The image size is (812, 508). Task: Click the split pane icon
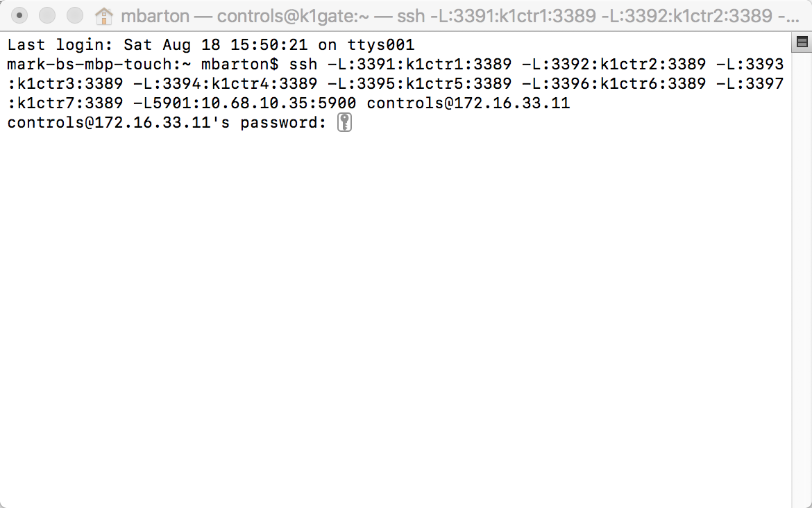coord(802,43)
